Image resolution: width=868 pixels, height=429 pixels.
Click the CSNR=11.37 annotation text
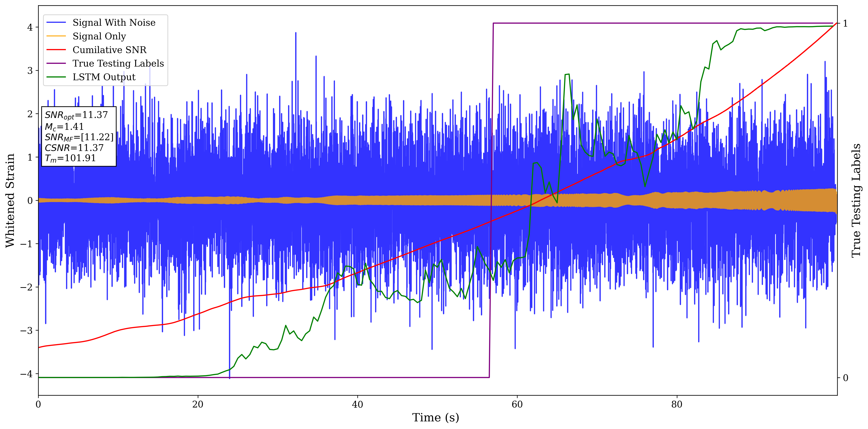point(74,148)
